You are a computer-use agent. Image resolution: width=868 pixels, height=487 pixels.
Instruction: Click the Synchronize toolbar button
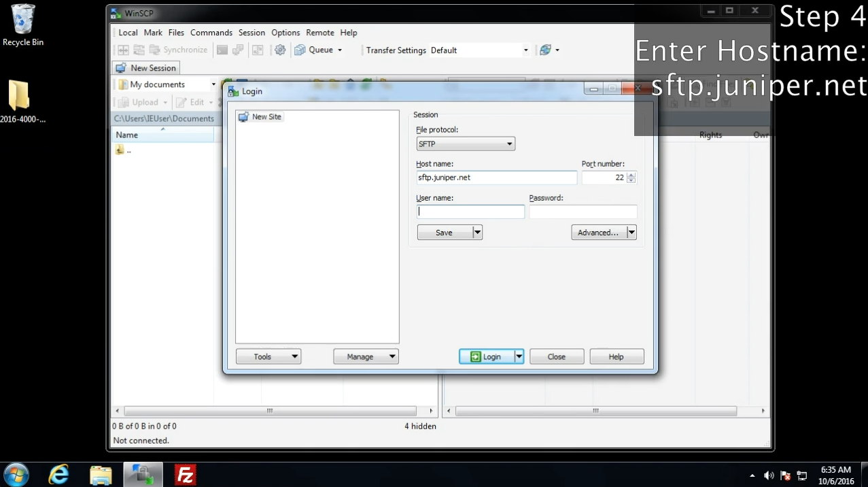click(178, 50)
